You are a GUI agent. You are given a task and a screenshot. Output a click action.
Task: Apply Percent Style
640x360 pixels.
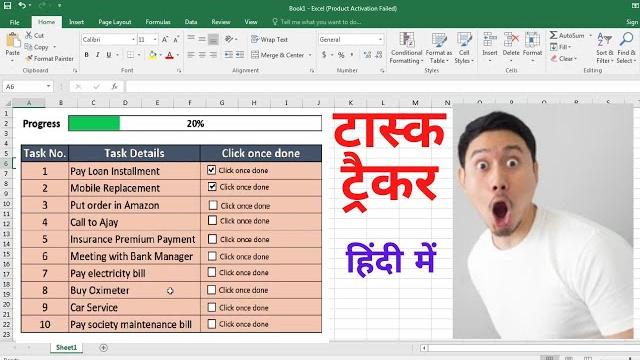pos(341,55)
